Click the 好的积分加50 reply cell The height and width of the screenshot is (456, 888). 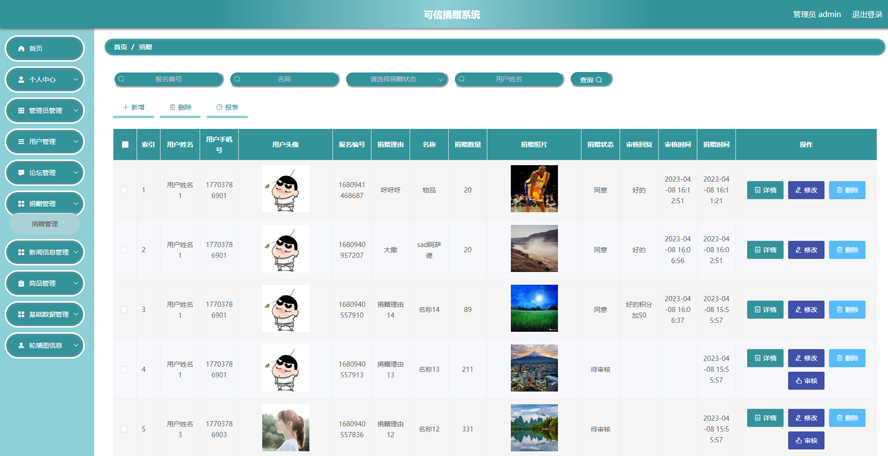click(639, 310)
